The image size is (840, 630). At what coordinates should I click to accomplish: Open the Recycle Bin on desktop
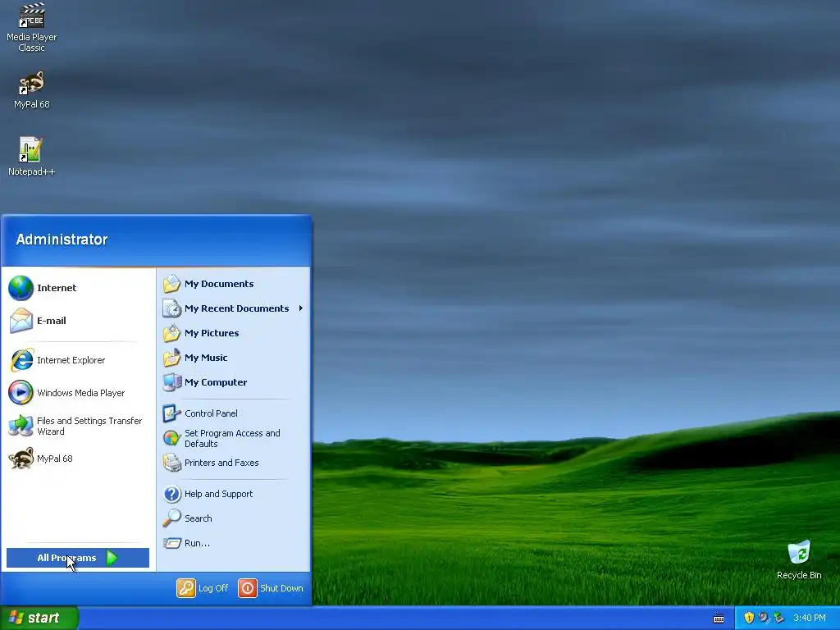(799, 560)
